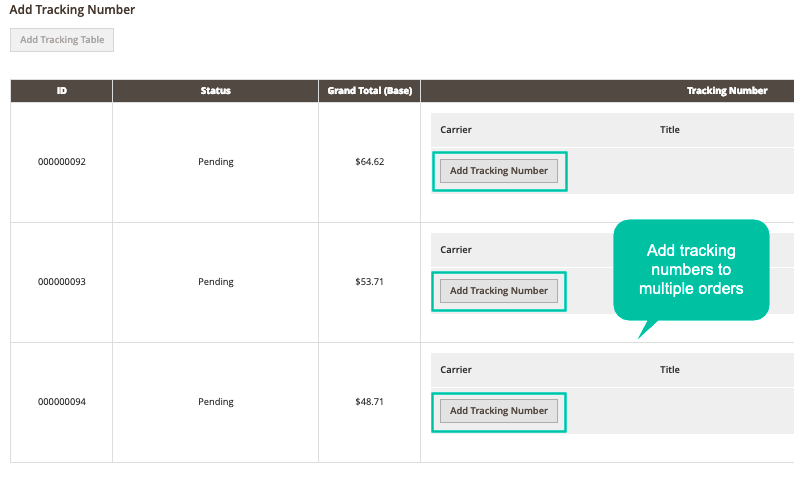Select order ID 000000093 cell
Viewport: 794px width, 478px height.
coord(62,282)
